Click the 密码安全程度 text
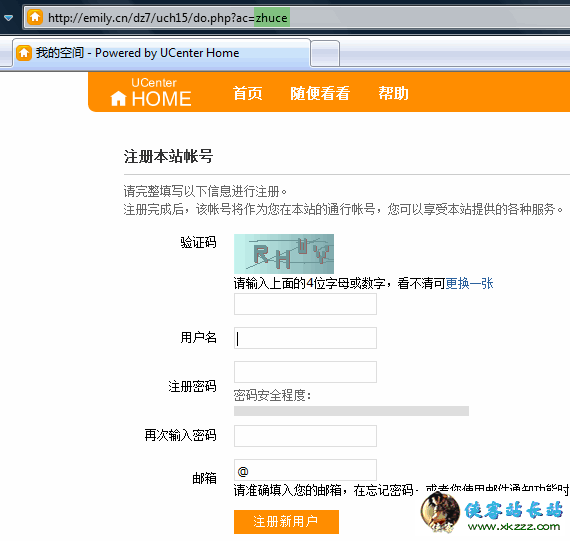 273,395
